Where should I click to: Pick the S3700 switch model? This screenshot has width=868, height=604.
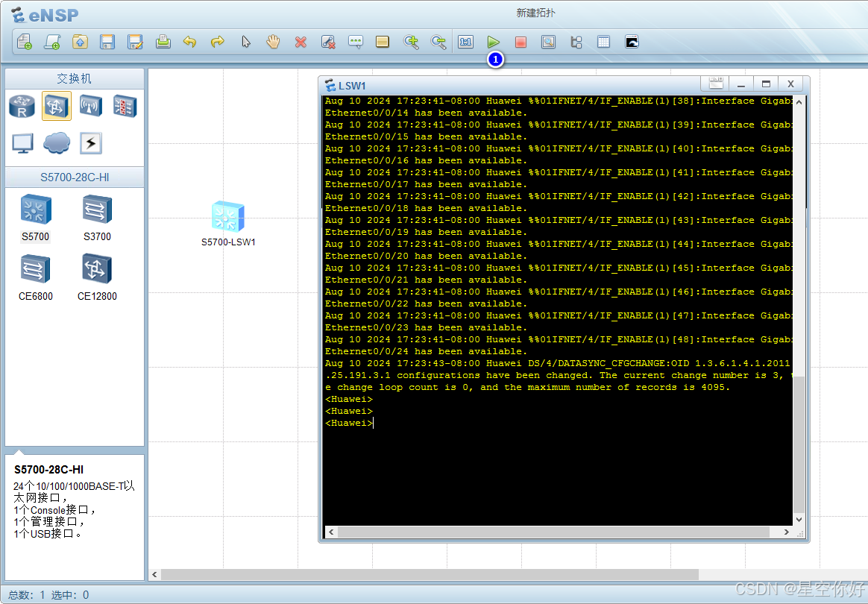click(x=97, y=218)
